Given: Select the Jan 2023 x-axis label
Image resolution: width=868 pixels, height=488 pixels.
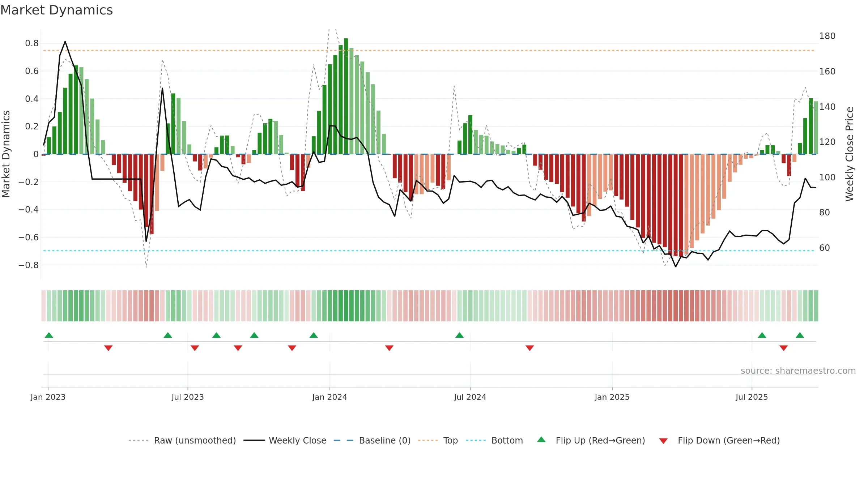Looking at the screenshot, I should 48,397.
